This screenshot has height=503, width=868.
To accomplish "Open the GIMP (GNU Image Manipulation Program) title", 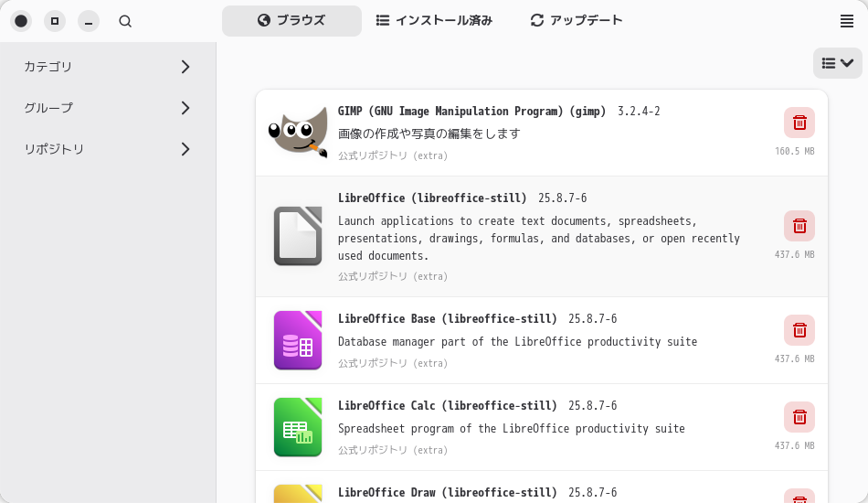I will coord(471,112).
